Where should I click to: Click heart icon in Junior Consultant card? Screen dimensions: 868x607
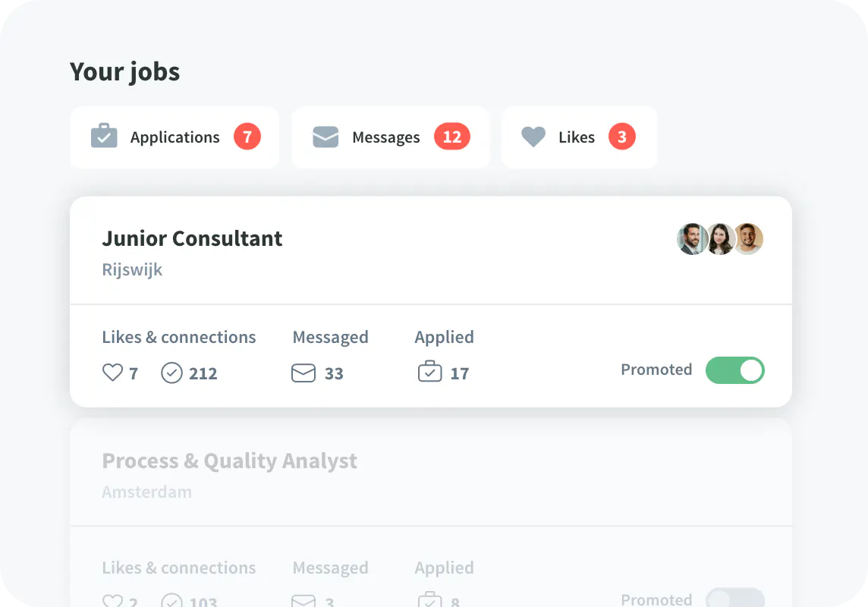click(x=112, y=373)
